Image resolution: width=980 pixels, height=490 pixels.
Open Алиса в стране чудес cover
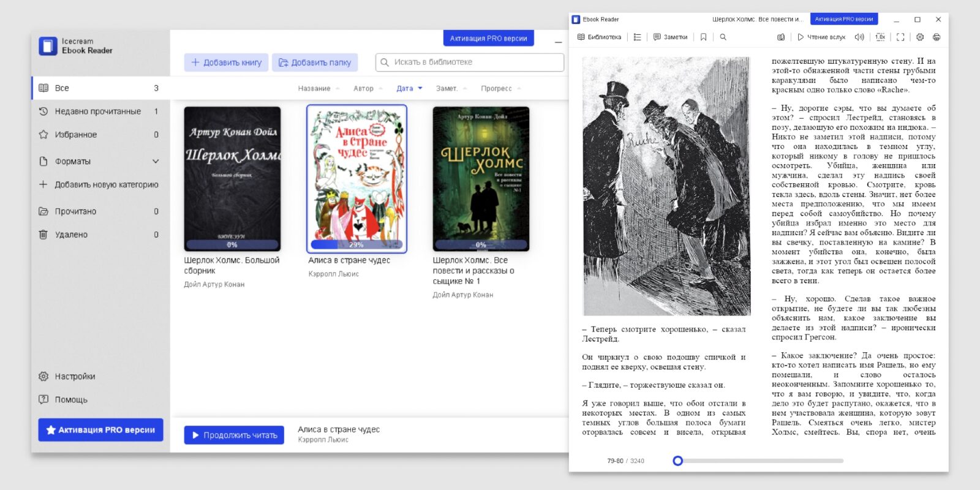356,178
